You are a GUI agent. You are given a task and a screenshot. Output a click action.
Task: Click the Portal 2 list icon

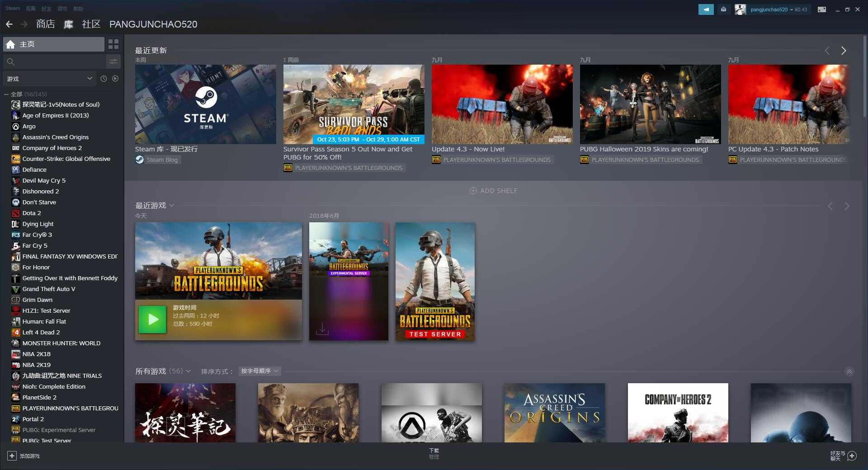tap(16, 419)
